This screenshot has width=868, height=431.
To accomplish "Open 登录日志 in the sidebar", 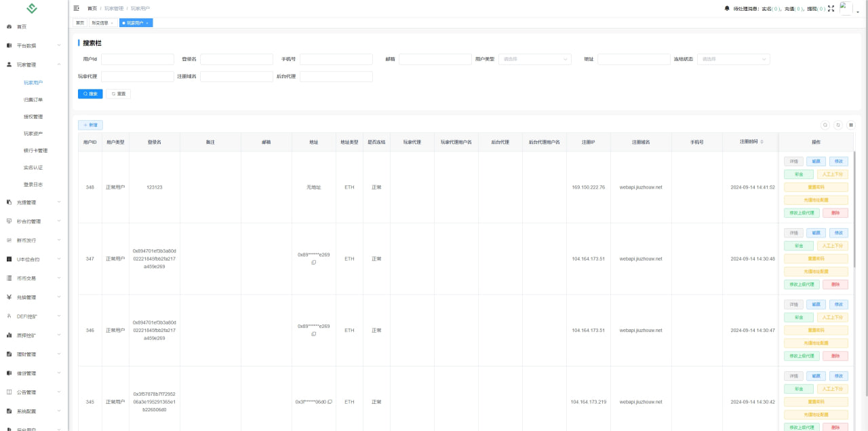I will coord(33,185).
